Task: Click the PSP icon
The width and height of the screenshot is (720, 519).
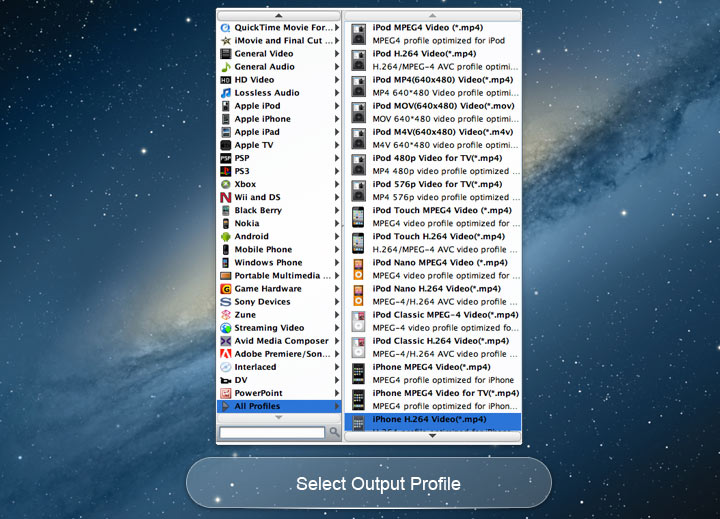Action: [225, 158]
